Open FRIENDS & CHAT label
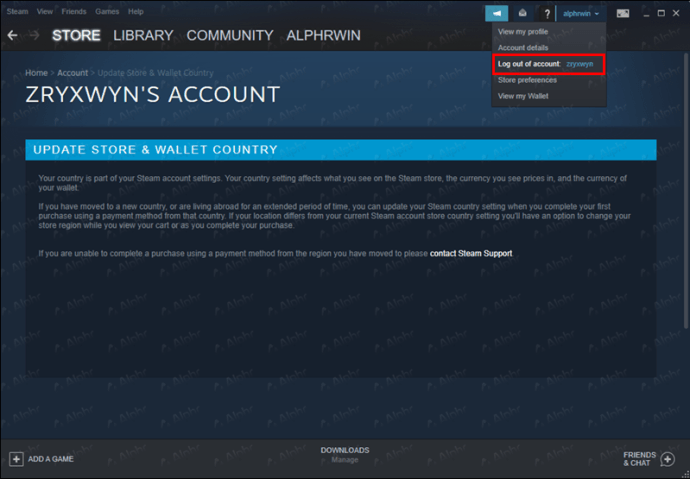The image size is (690, 479). (639, 459)
